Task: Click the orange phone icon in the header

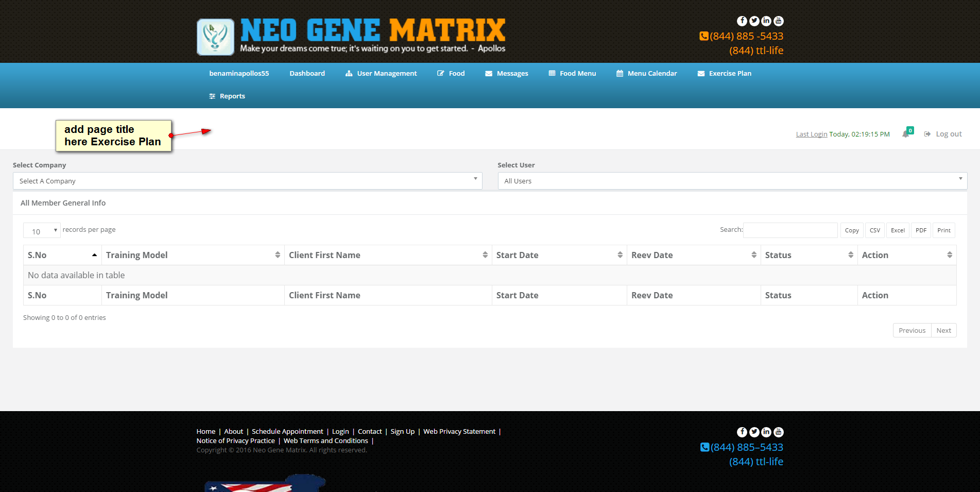Action: 704,36
